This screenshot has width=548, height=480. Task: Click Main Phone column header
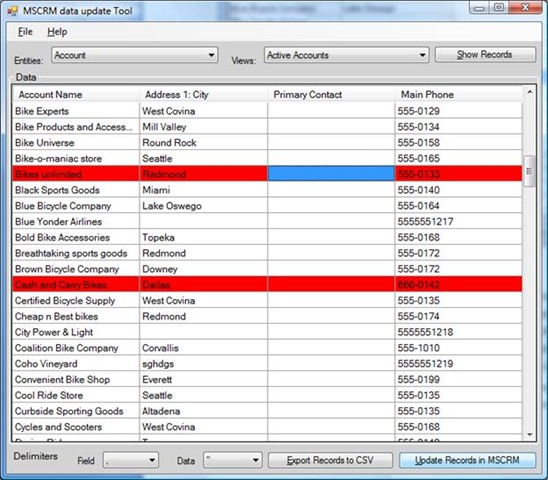(459, 94)
